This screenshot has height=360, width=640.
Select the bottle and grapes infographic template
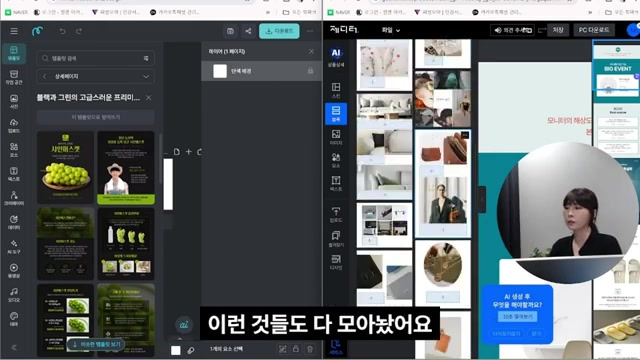point(126,244)
